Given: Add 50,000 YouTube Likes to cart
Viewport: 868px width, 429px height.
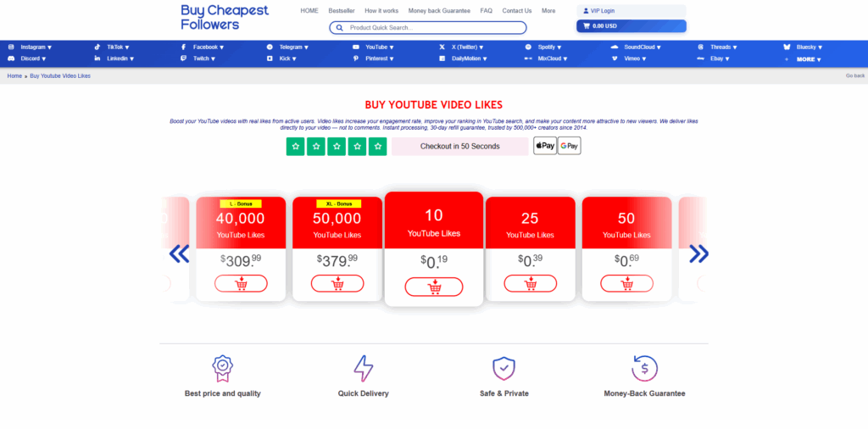Looking at the screenshot, I should 337,283.
